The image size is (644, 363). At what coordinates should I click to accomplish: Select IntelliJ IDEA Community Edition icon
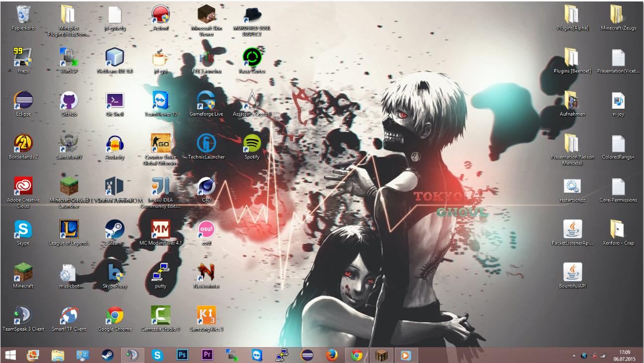pyautogui.click(x=161, y=193)
